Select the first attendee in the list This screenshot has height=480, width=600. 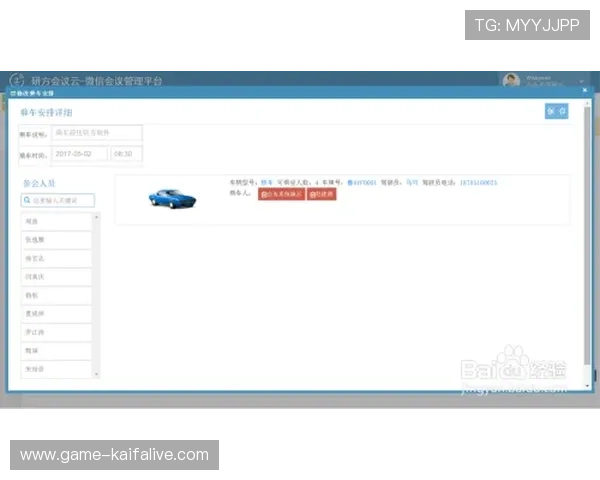tap(57, 221)
